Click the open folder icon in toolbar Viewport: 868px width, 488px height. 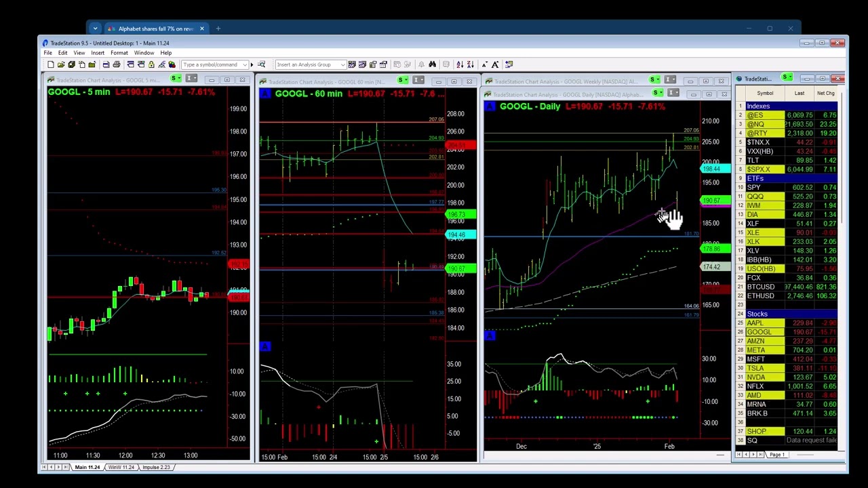[x=61, y=64]
